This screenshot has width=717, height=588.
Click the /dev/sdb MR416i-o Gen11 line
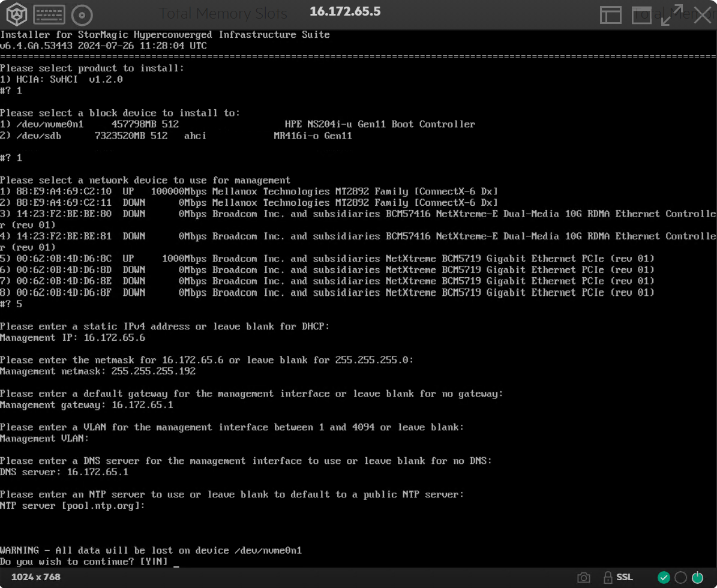(176, 136)
